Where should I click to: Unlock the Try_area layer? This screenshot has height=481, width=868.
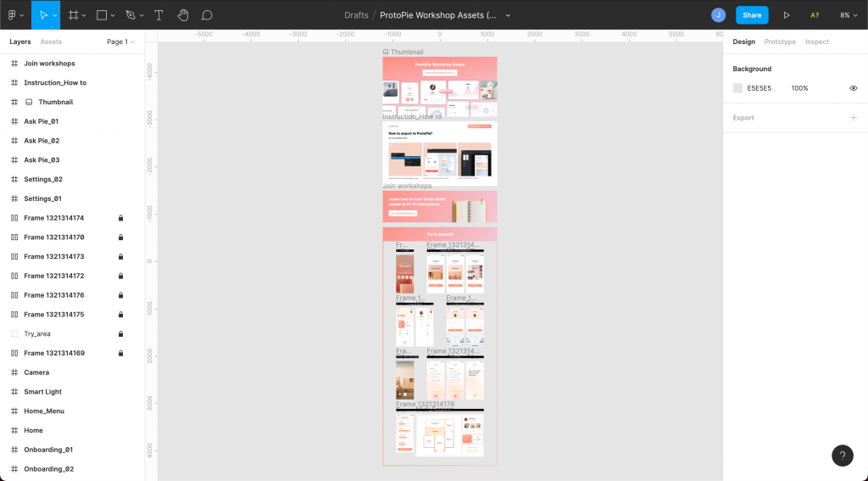120,333
